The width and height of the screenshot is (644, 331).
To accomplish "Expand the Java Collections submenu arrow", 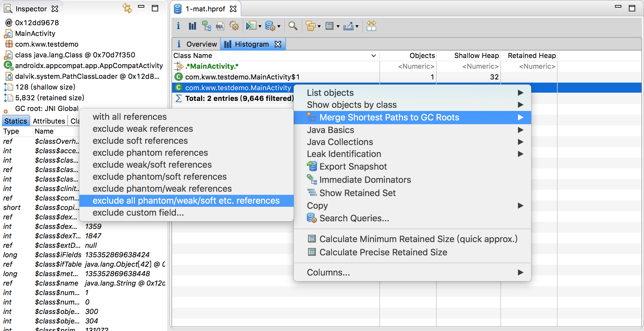I will pos(520,142).
